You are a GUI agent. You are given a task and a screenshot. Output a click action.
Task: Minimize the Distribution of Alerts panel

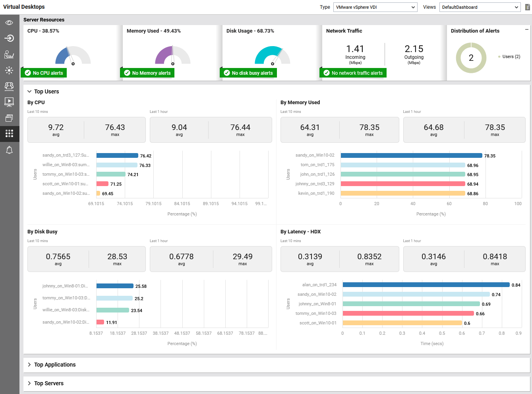pyautogui.click(x=526, y=29)
